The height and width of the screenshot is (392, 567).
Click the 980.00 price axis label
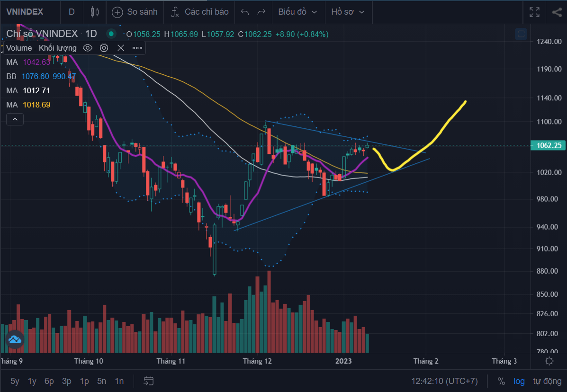pos(547,199)
